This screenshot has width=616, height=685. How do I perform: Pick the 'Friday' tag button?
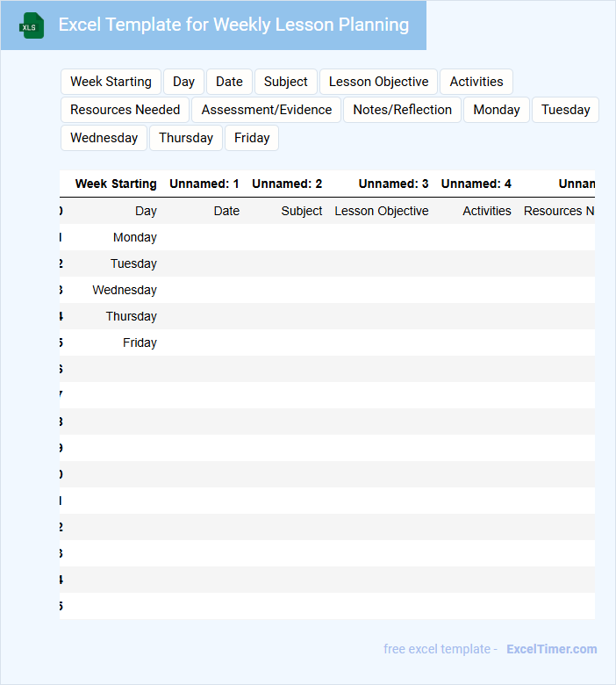pyautogui.click(x=252, y=138)
